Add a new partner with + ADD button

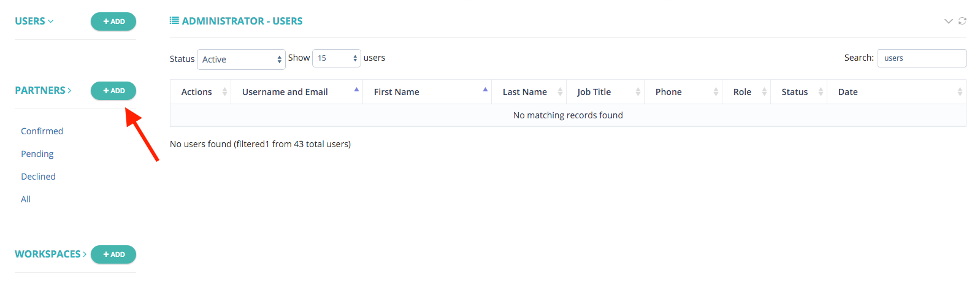(113, 91)
